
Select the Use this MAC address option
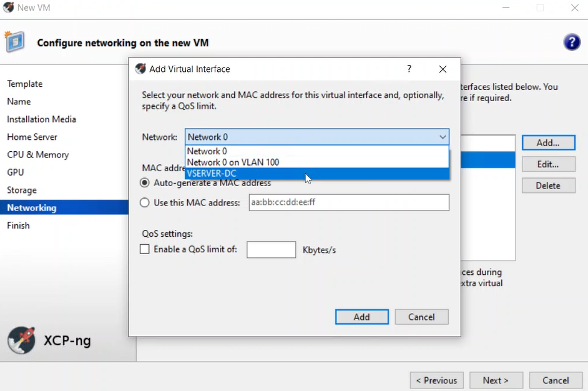pyautogui.click(x=145, y=202)
